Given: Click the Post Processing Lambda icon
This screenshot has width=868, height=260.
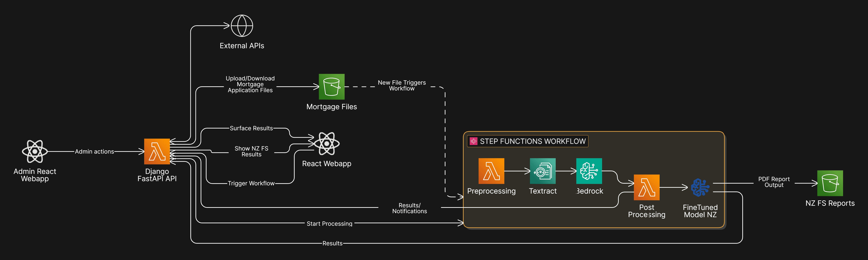Looking at the screenshot, I should pos(646,187).
